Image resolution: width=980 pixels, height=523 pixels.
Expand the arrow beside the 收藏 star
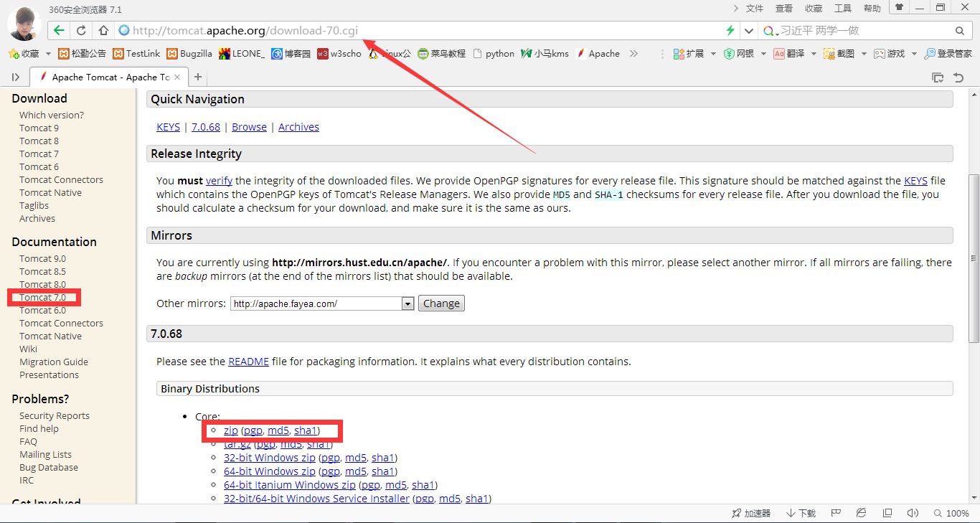(x=48, y=54)
